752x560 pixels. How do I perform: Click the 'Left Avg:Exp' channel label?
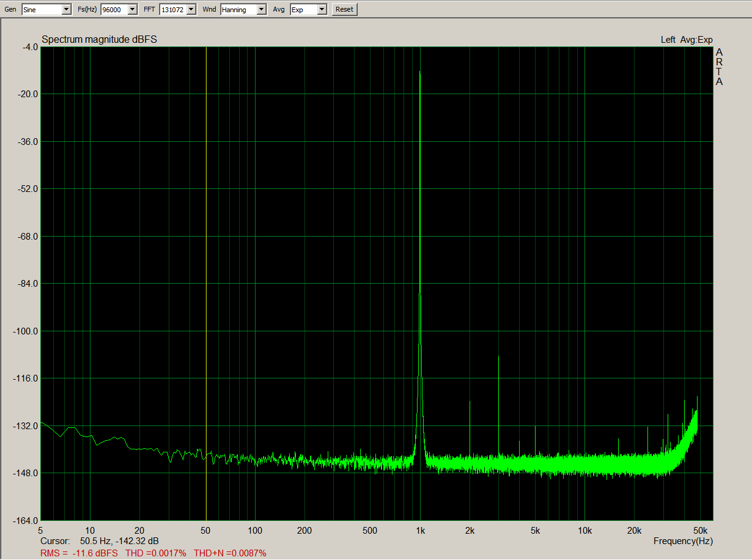click(x=687, y=40)
